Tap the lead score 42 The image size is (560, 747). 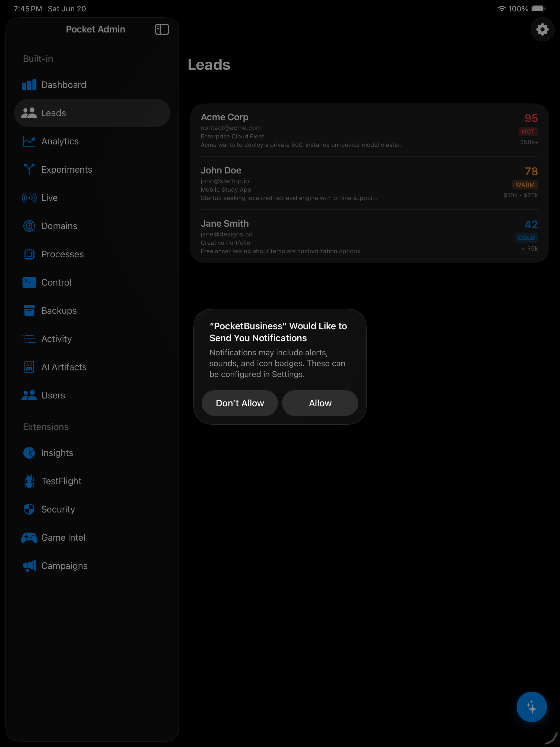tap(531, 224)
